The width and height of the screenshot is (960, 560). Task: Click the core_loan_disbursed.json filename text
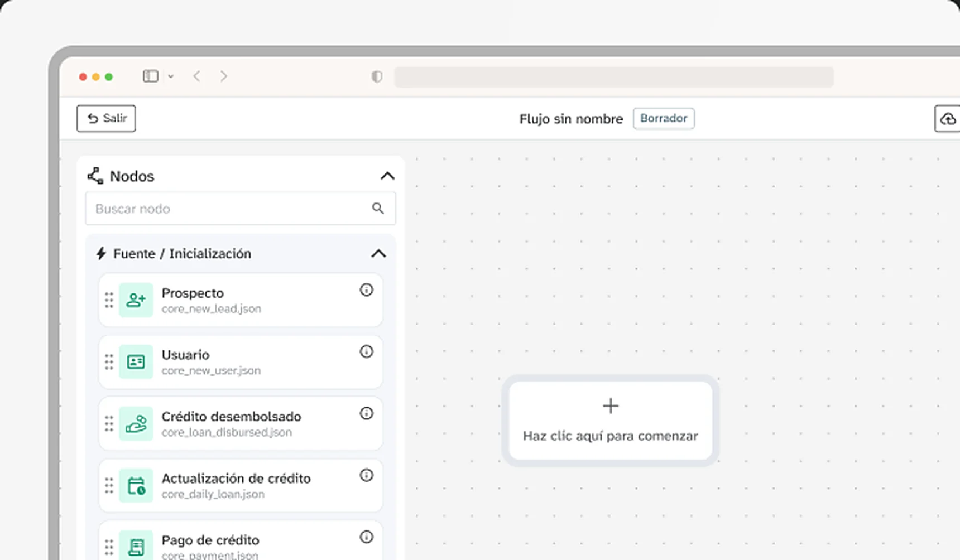227,433
